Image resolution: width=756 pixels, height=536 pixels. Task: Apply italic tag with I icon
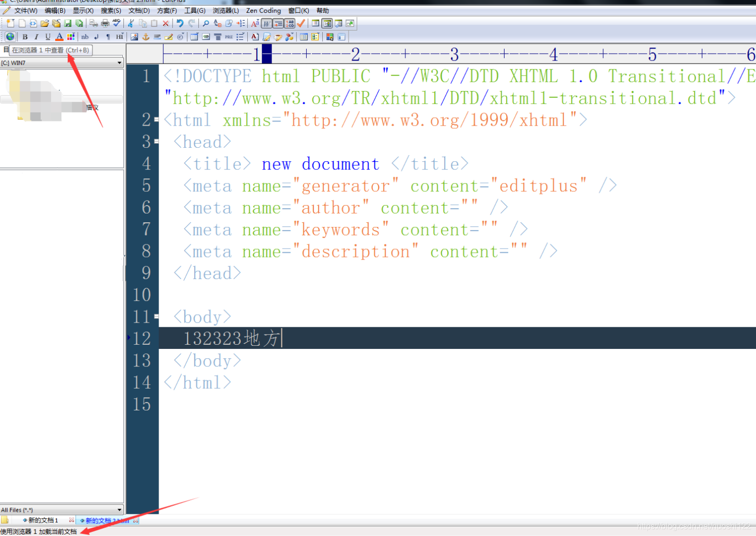(x=36, y=37)
